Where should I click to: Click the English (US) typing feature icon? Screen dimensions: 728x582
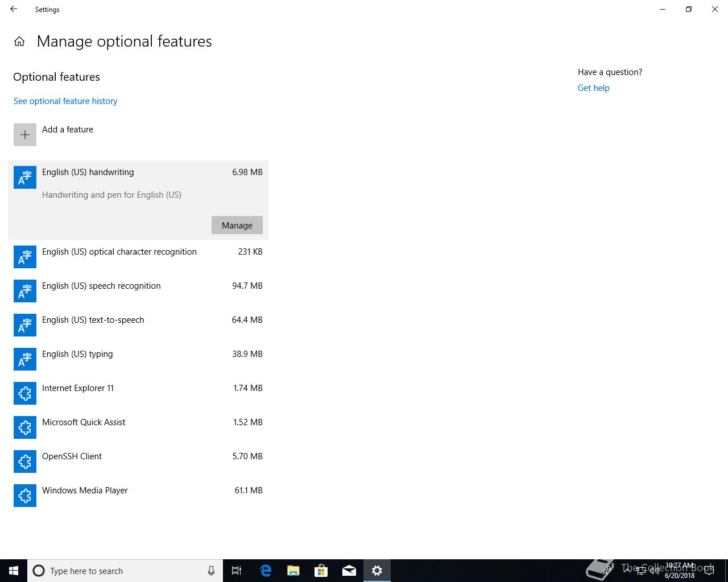[x=25, y=359]
